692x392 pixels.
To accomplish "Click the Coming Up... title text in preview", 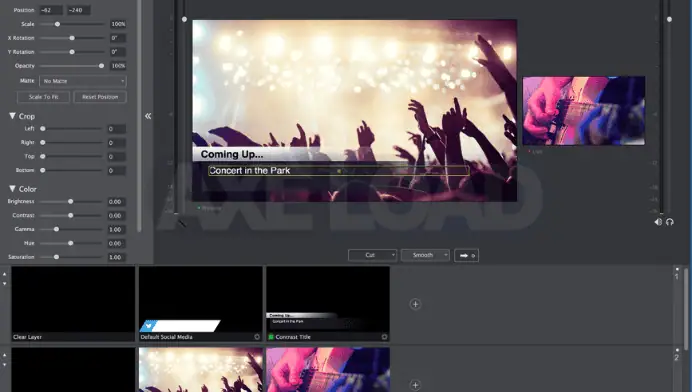I will pos(232,154).
